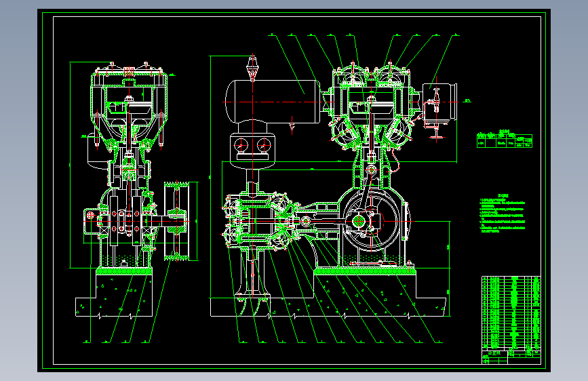Click the left round gauge below the tank
The height and width of the screenshot is (381, 588).
241,144
